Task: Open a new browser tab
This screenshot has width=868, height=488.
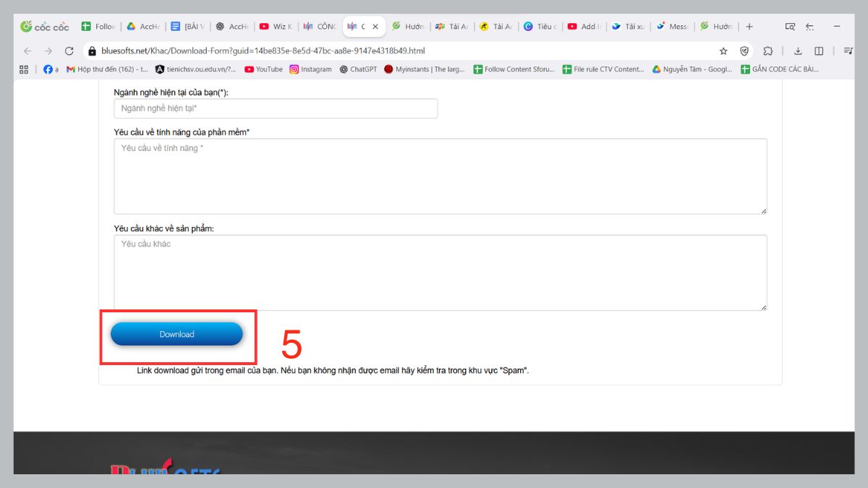Action: point(749,27)
